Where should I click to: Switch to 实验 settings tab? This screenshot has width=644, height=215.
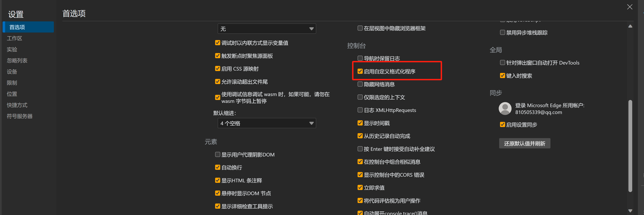pyautogui.click(x=12, y=49)
